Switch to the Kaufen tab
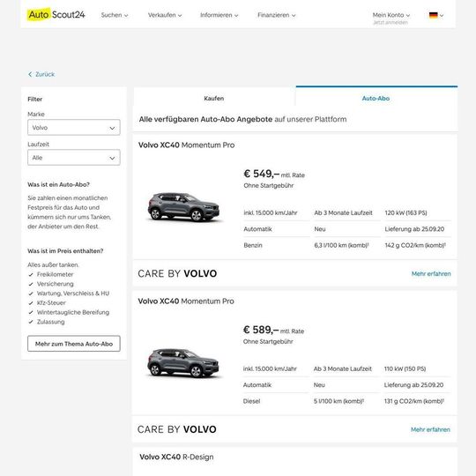476x476 pixels. point(214,99)
